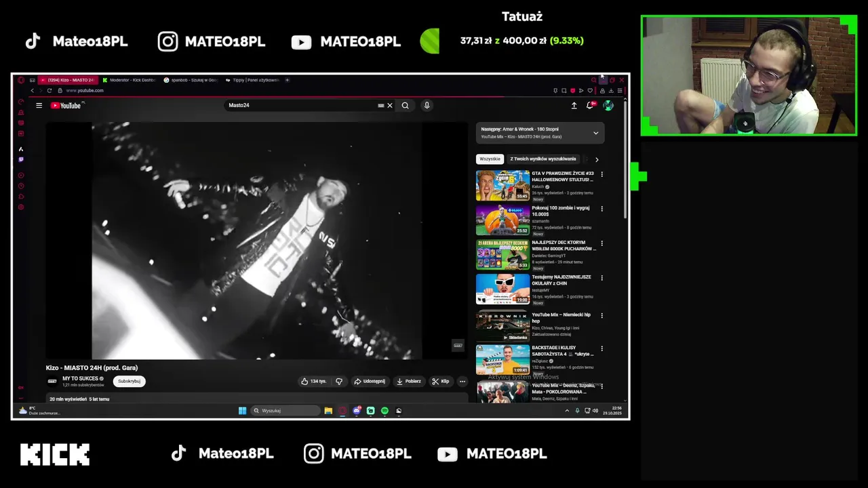
Task: Open Opera easy setup menu icon
Action: (619, 91)
